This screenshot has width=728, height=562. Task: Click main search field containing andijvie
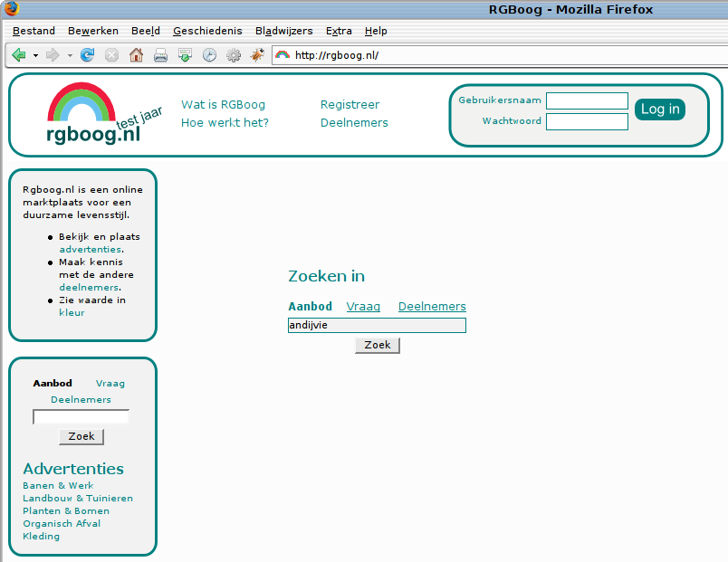(x=377, y=325)
